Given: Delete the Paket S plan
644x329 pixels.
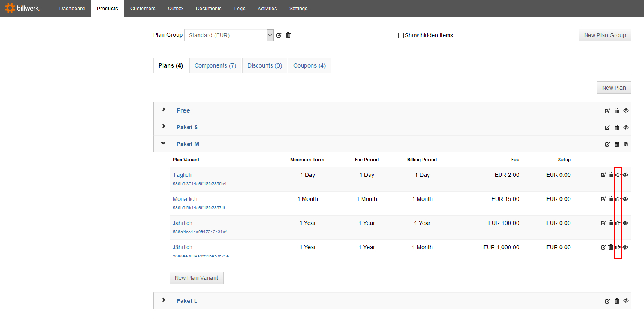Looking at the screenshot, I should 617,128.
